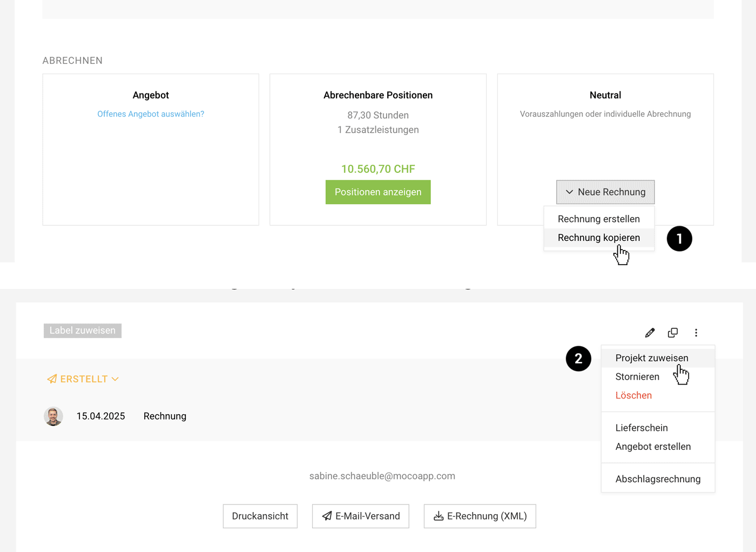Click the red Löschen menu entry
The height and width of the screenshot is (552, 756).
pos(633,395)
